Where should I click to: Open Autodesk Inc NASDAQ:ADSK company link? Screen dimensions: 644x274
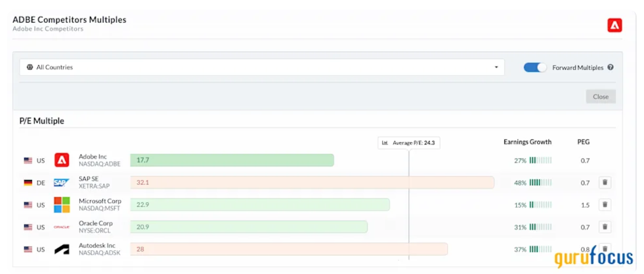tap(99, 249)
